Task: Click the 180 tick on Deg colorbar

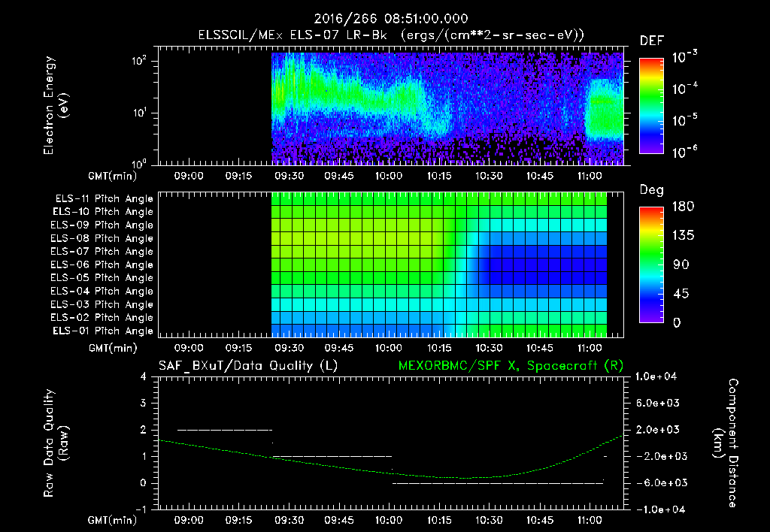Action: [x=684, y=206]
